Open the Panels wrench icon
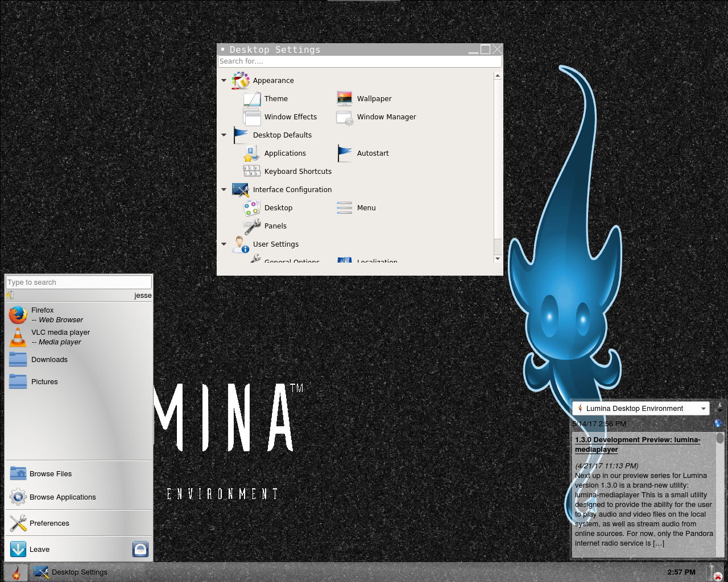This screenshot has height=582, width=728. pos(252,226)
